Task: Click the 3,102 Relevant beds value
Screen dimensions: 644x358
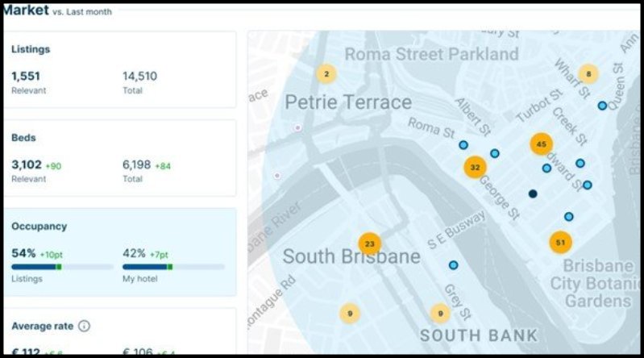Action: pyautogui.click(x=27, y=164)
